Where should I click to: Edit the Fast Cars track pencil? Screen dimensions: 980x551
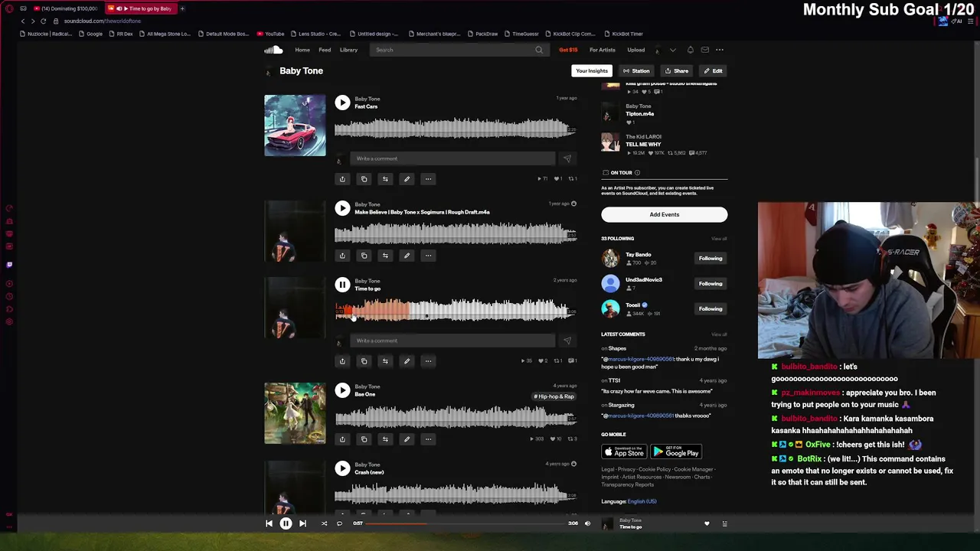pos(407,179)
